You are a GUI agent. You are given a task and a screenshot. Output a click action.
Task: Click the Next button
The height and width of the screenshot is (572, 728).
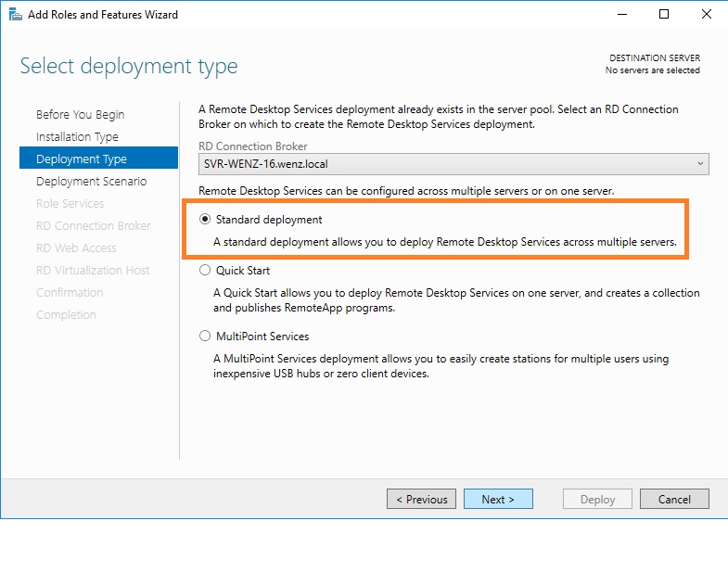coord(498,499)
